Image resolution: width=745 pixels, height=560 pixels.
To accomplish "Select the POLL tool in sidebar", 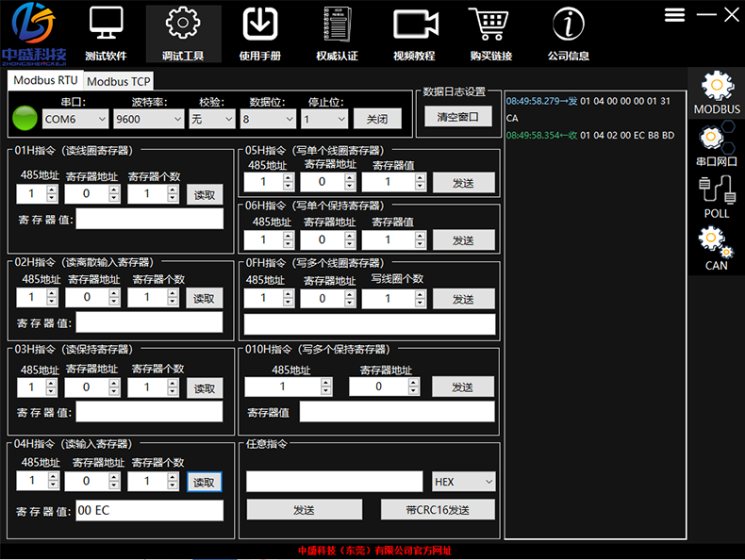I will 717,196.
